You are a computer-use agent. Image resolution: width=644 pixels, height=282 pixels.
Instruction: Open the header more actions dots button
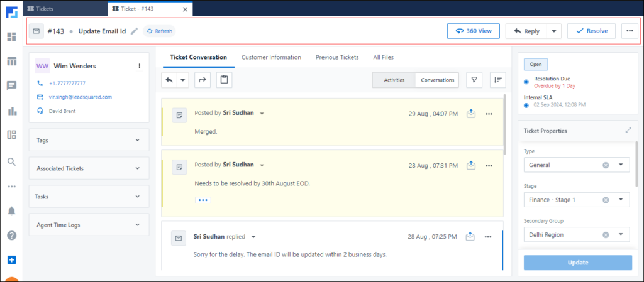tap(630, 31)
